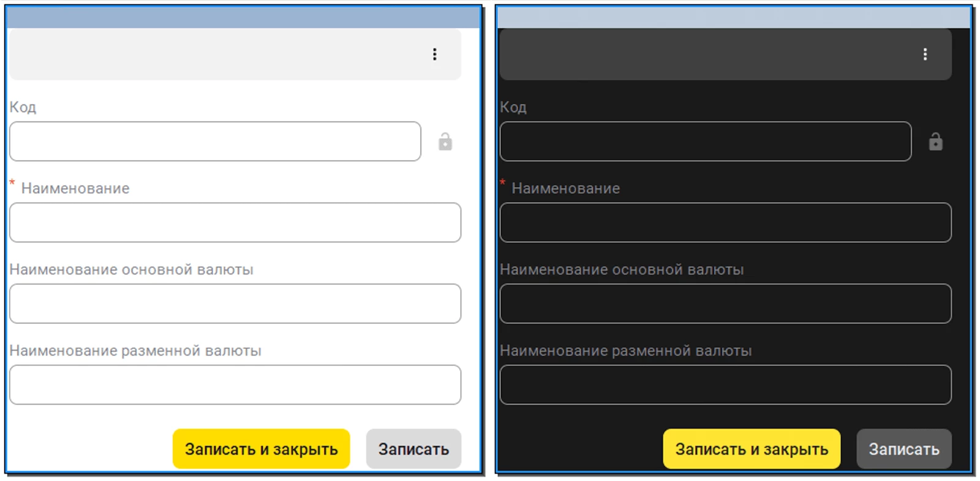Click the Код label in light-theme form
Viewport: 980px width, 481px height.
point(23,107)
